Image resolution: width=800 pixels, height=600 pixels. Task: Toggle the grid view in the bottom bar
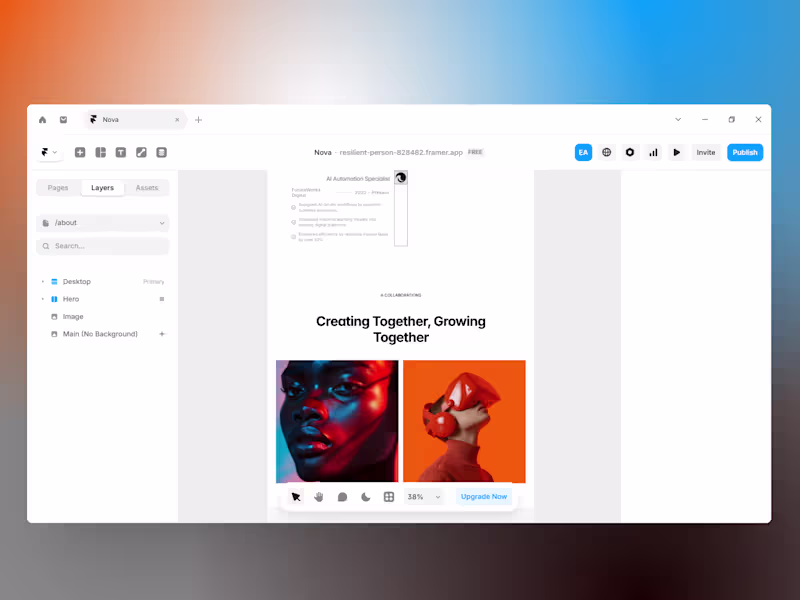388,496
